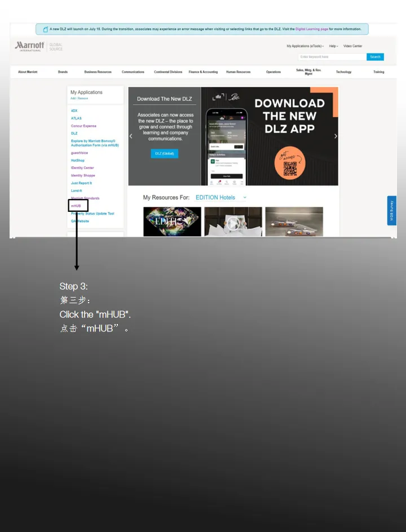
Task: Open the QA Website link
Action: (80, 221)
